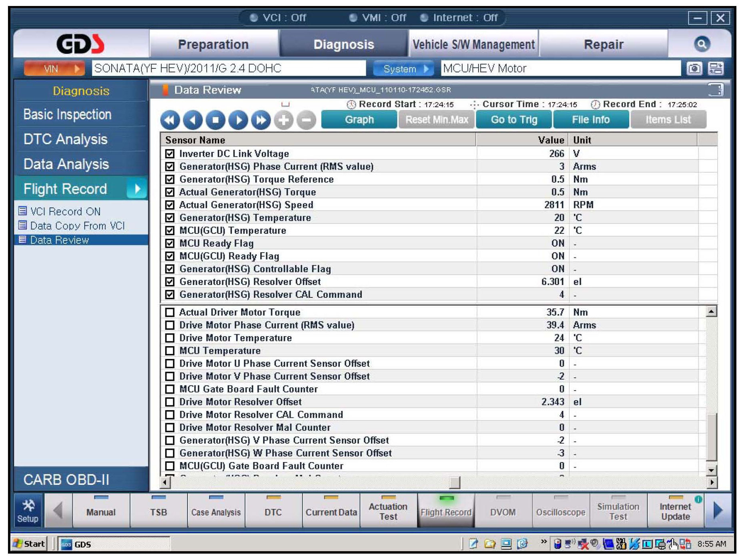Check the MCU Gate Board Fault Counter box

(170, 389)
